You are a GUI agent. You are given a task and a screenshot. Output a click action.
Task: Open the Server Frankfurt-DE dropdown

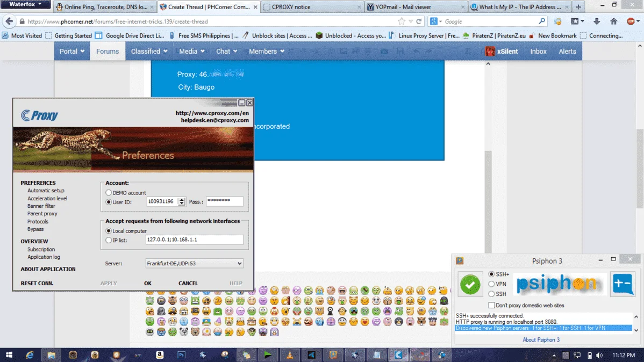coord(194,264)
